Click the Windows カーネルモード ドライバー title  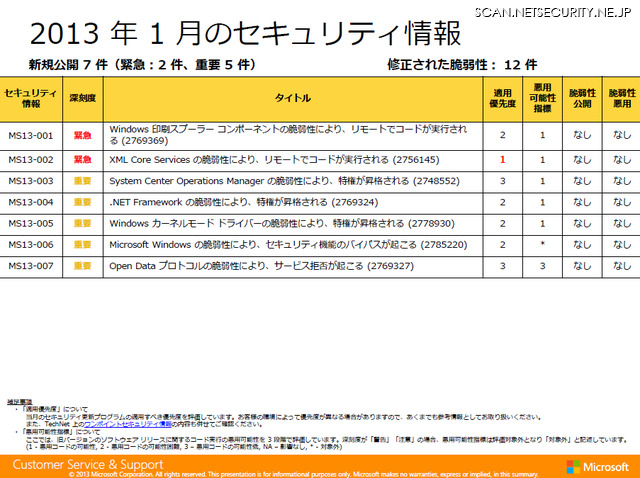(x=282, y=224)
